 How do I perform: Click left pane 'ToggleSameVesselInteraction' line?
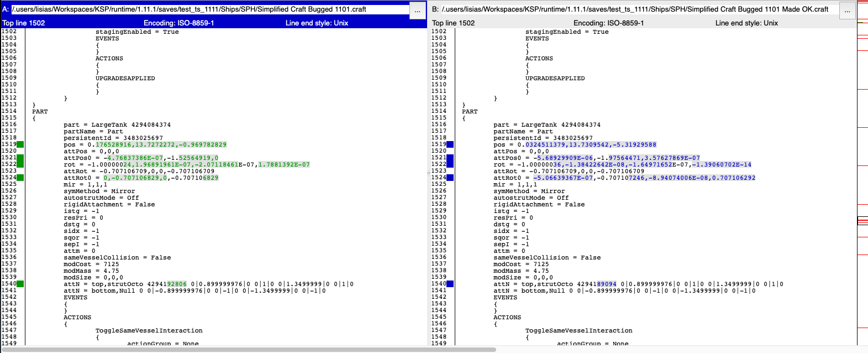coord(149,330)
